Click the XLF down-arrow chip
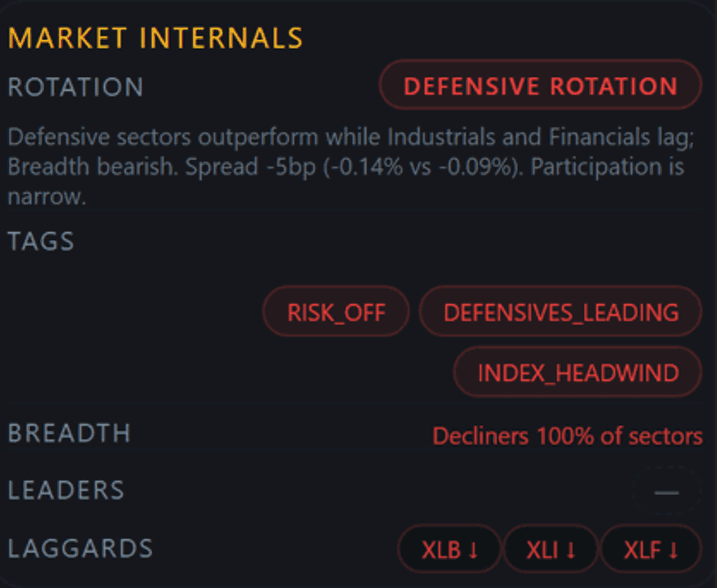 [652, 549]
